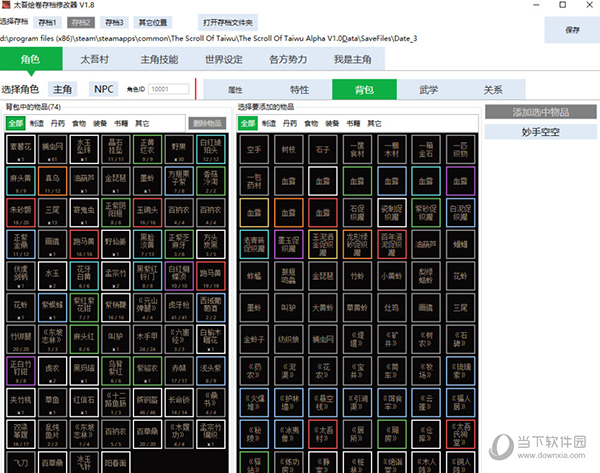Go to the 世界设定 tab
The image size is (600, 473).
click(224, 59)
